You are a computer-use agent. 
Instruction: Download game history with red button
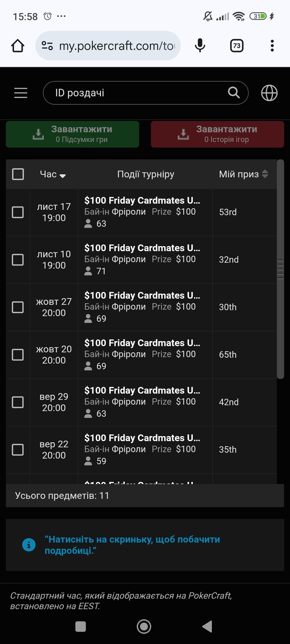pos(217,134)
